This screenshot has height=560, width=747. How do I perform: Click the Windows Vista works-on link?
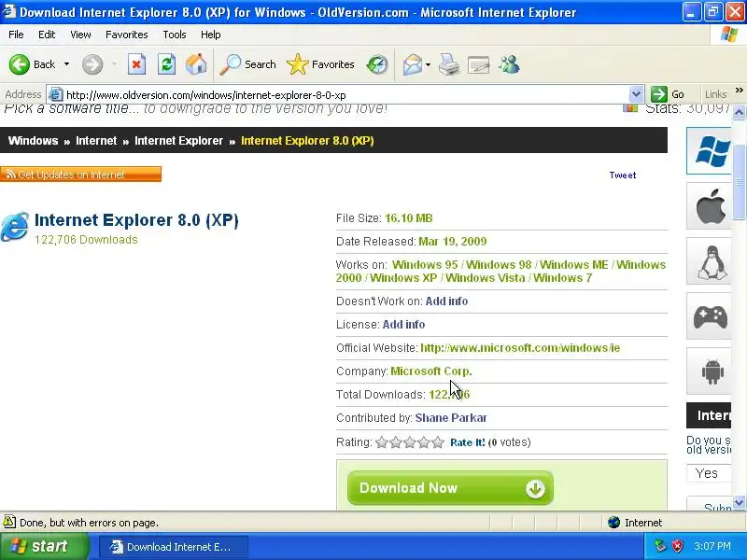[x=485, y=278]
